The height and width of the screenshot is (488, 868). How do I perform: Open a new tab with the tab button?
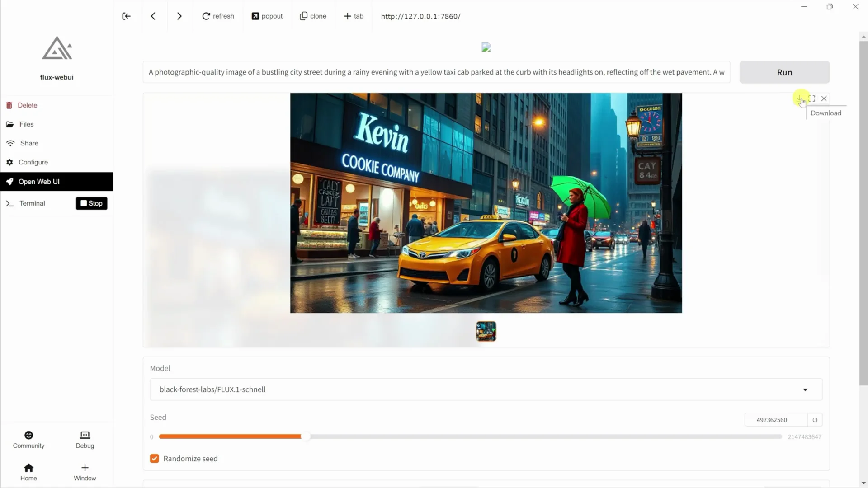click(x=354, y=16)
